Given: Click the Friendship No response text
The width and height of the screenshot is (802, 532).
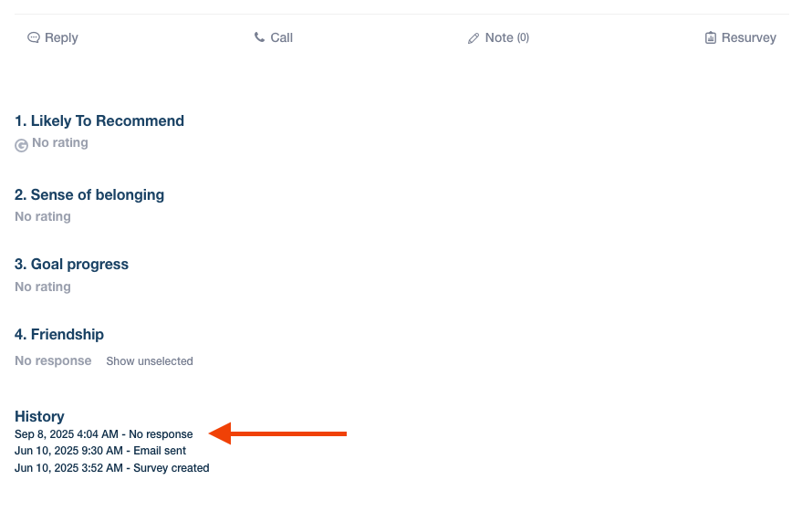Looking at the screenshot, I should click(53, 361).
